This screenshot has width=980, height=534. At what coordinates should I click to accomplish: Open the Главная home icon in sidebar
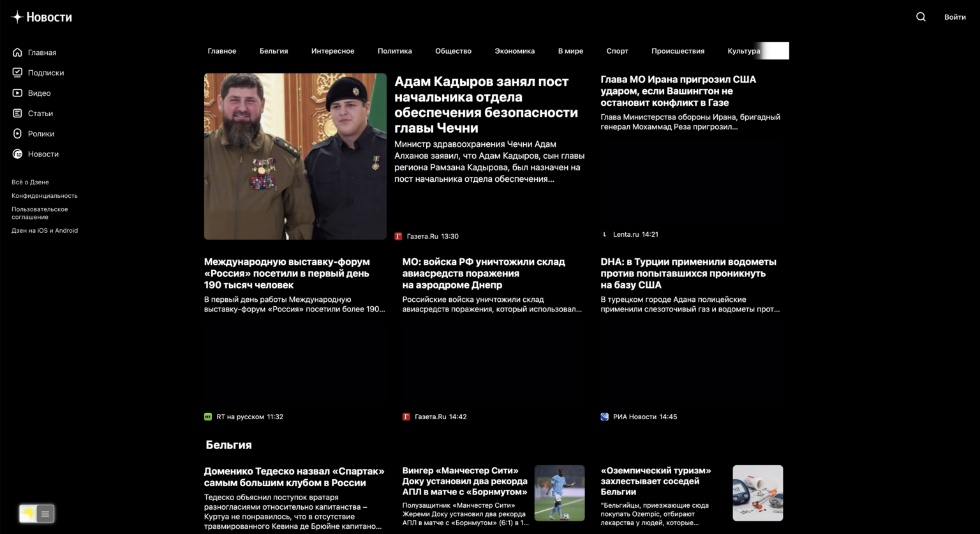tap(17, 52)
